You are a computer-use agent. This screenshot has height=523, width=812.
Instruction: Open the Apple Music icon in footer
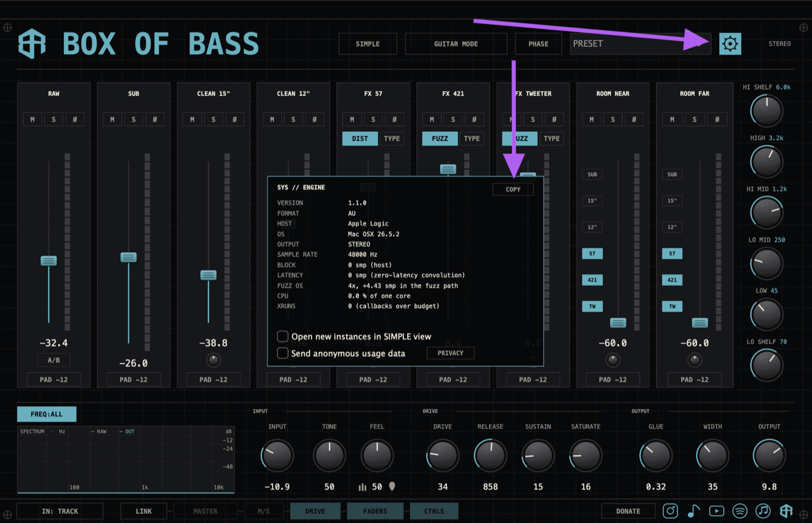(x=763, y=511)
